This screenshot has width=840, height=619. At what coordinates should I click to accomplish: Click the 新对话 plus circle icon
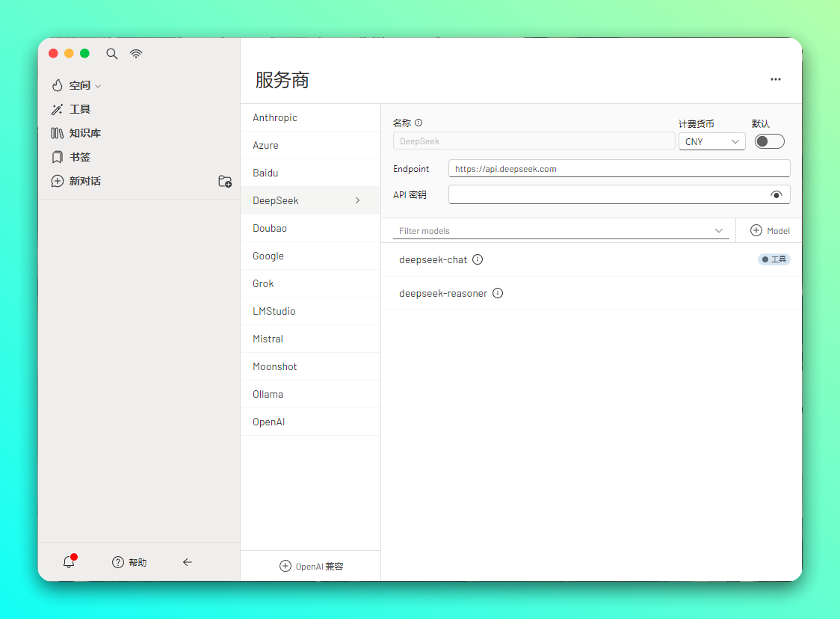click(x=58, y=181)
